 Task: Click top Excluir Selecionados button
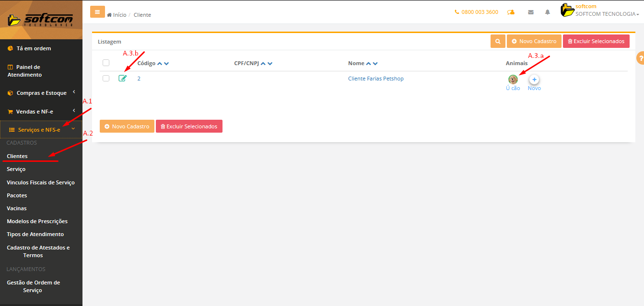click(596, 41)
